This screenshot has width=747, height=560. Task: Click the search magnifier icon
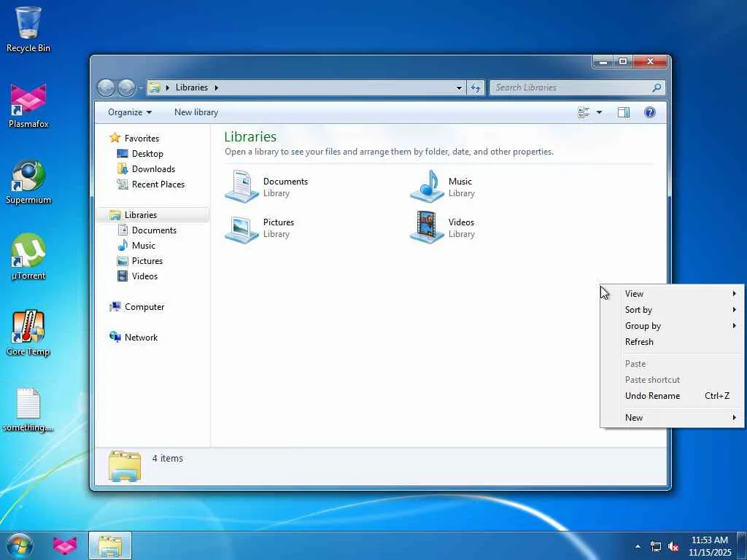tap(657, 87)
